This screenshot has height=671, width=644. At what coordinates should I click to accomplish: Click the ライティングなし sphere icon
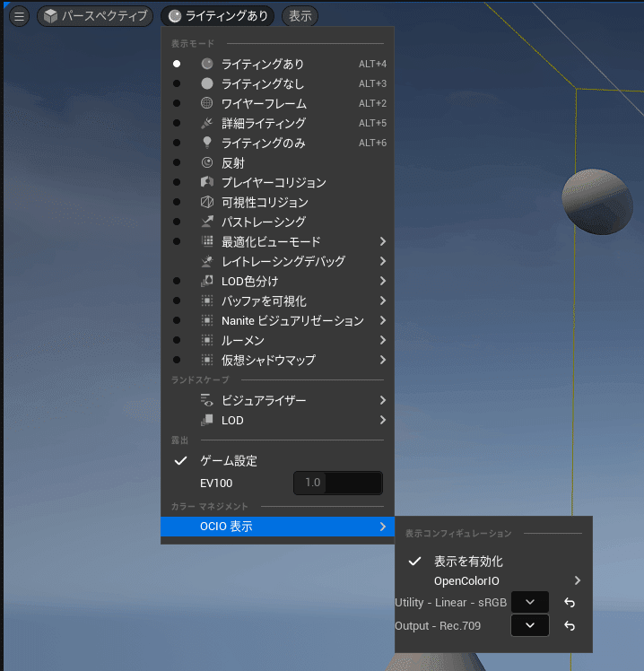pyautogui.click(x=207, y=83)
